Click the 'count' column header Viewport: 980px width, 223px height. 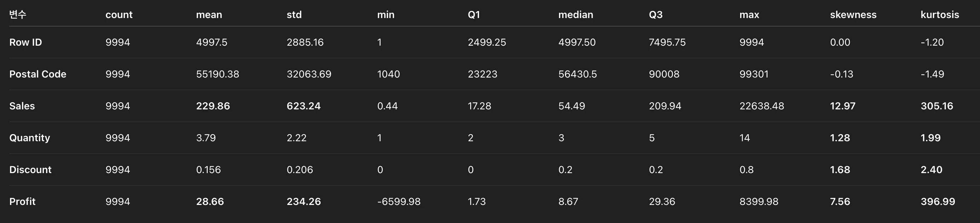click(119, 15)
